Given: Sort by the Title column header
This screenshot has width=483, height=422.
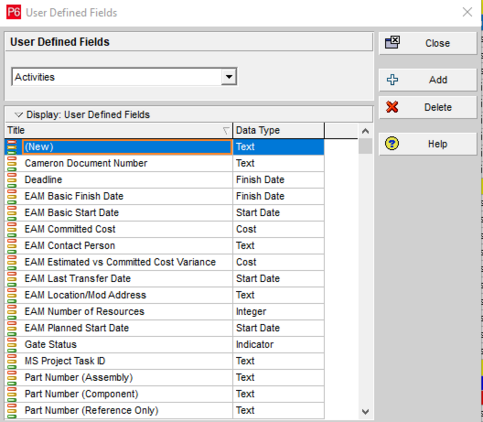Looking at the screenshot, I should 119,130.
